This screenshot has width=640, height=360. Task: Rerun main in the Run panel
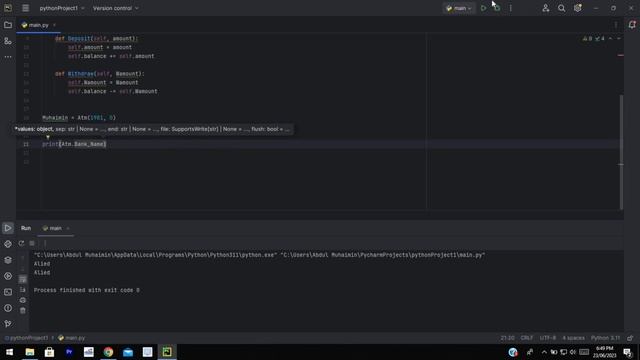pyautogui.click(x=21, y=243)
